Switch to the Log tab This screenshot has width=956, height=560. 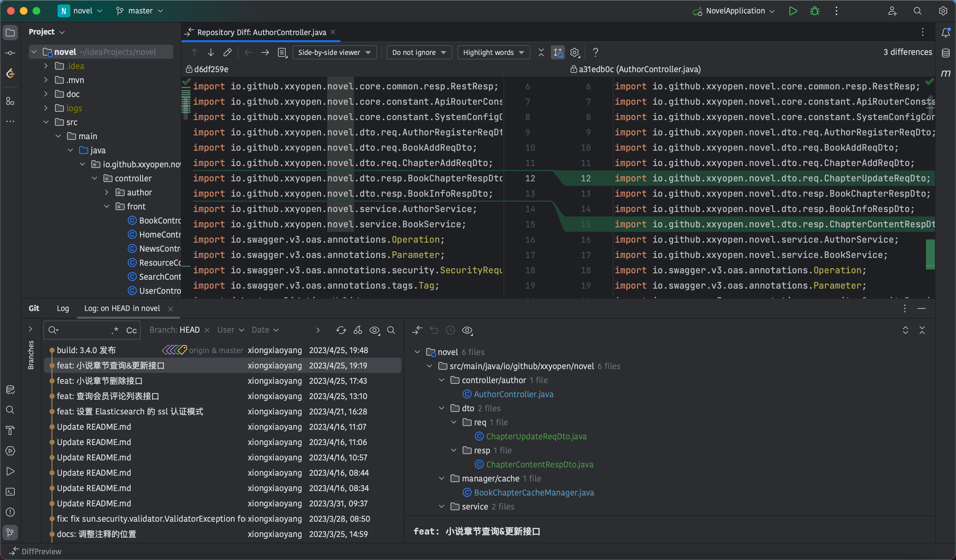[x=63, y=308]
